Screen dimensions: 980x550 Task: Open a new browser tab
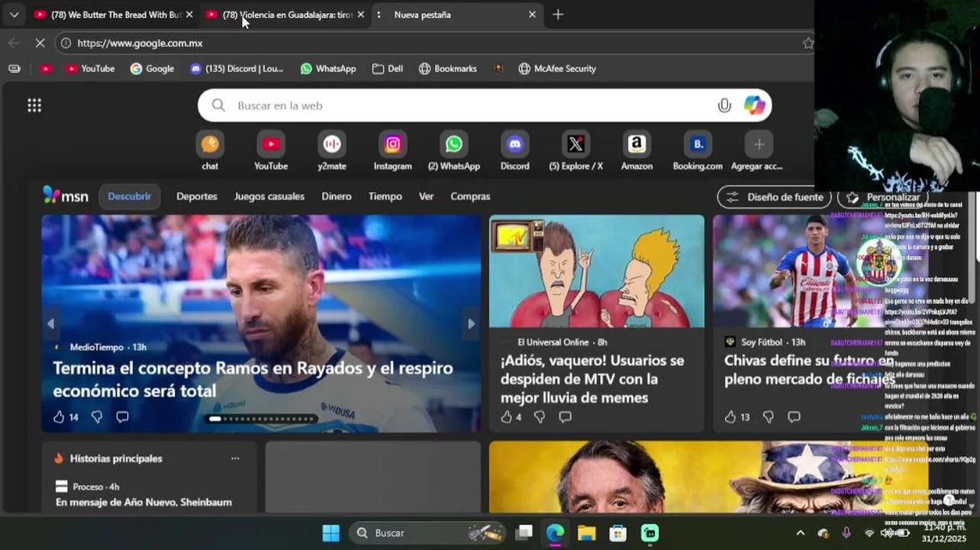click(x=558, y=15)
